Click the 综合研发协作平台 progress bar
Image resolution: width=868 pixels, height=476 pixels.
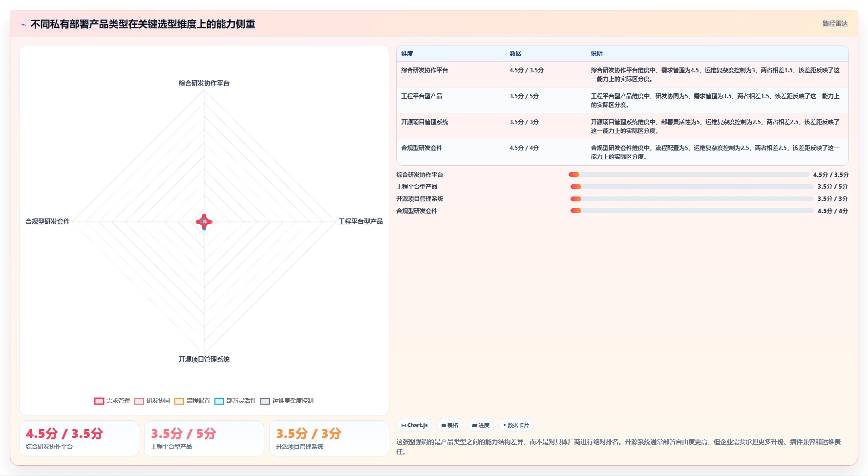[689, 174]
